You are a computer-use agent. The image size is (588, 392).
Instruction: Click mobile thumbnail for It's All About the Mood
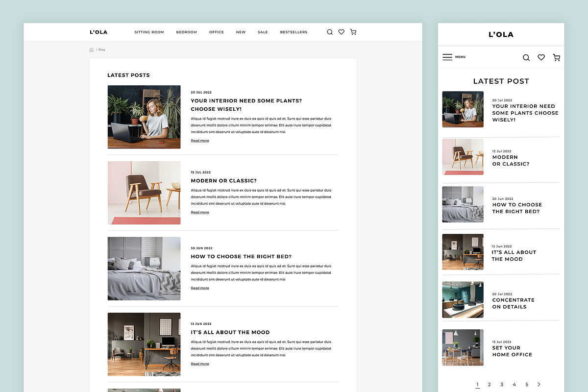coord(463,252)
